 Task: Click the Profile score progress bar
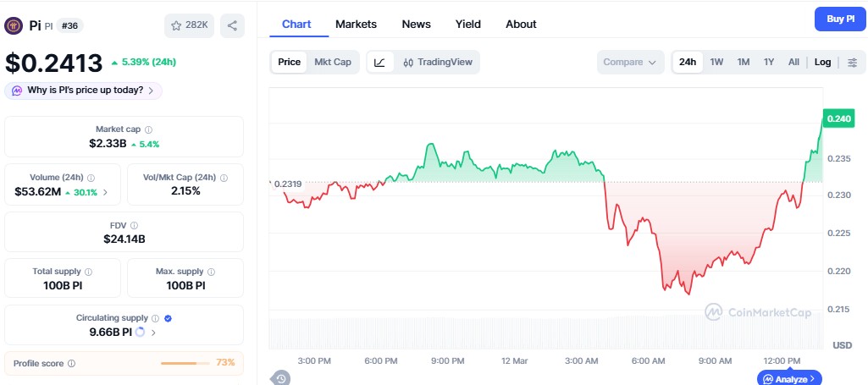point(184,363)
